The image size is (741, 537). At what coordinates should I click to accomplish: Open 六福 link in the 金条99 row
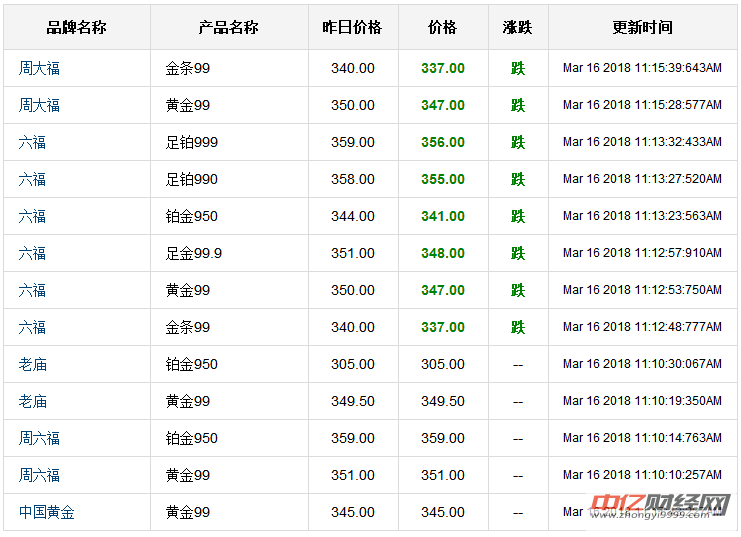coord(32,328)
